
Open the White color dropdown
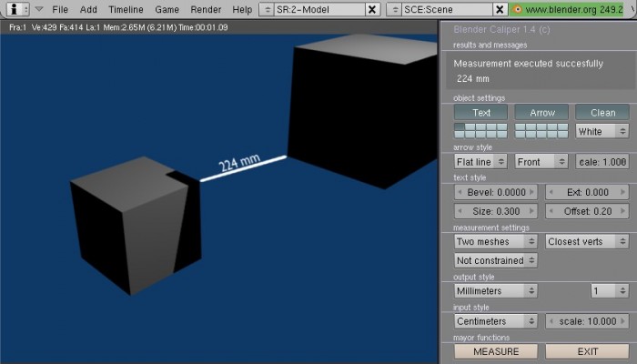pyautogui.click(x=602, y=131)
